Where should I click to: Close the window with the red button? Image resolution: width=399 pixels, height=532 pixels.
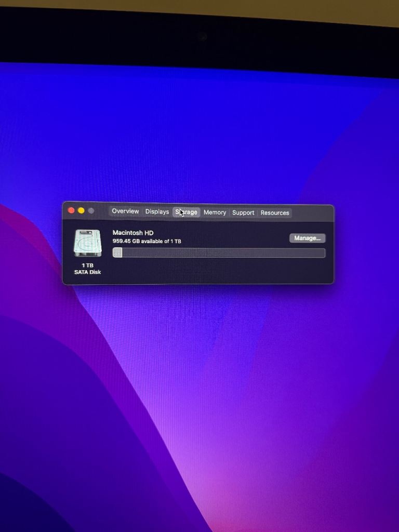[x=72, y=210]
